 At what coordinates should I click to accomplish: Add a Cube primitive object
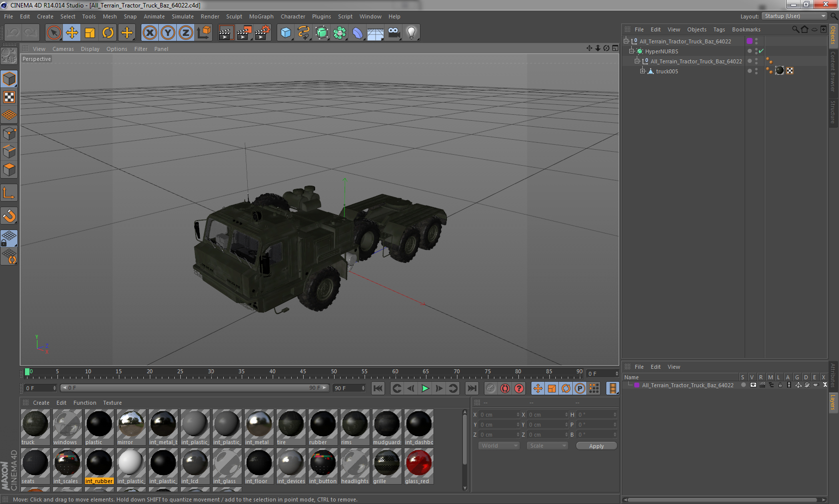(286, 33)
